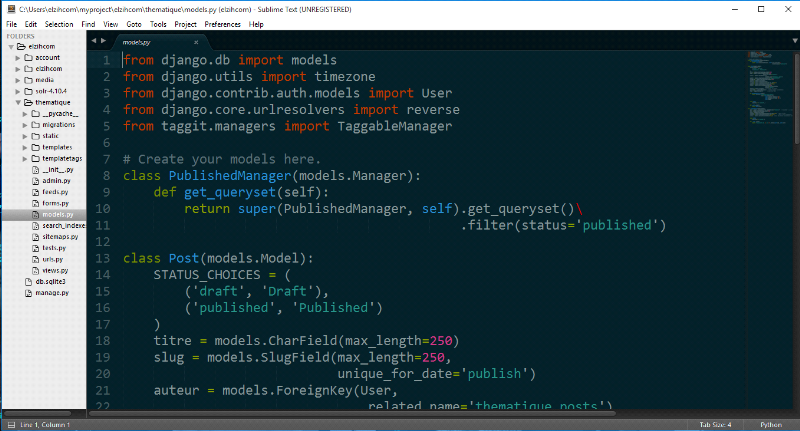Screen dimensions: 800x431
Task: Select the db.sqlite3 file icon
Action: tap(27, 282)
